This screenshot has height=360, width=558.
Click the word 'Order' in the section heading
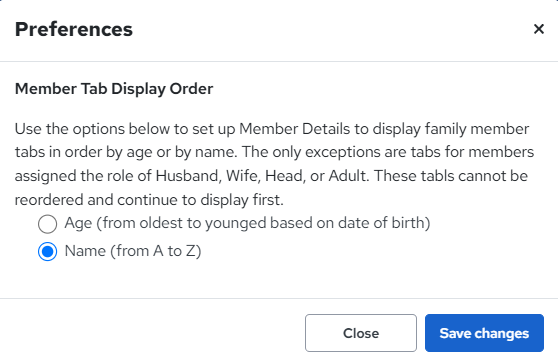click(x=191, y=89)
